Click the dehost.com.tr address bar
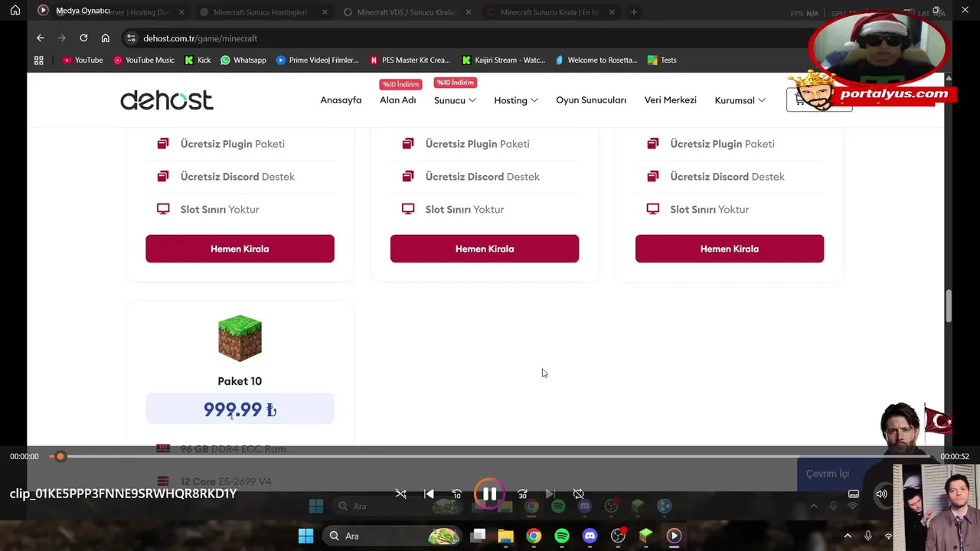 (459, 38)
